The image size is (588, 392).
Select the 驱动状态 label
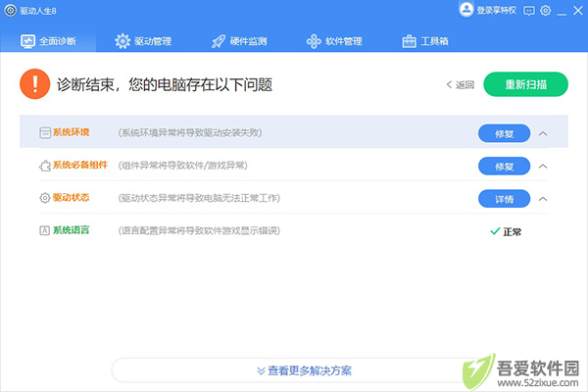(71, 197)
